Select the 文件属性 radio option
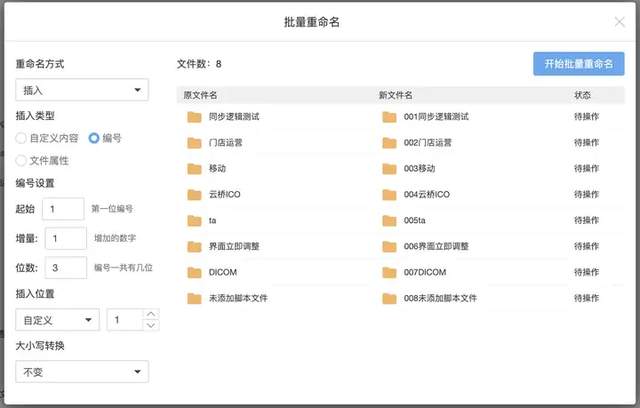Screen dimensions: 640x408 pos(22,160)
